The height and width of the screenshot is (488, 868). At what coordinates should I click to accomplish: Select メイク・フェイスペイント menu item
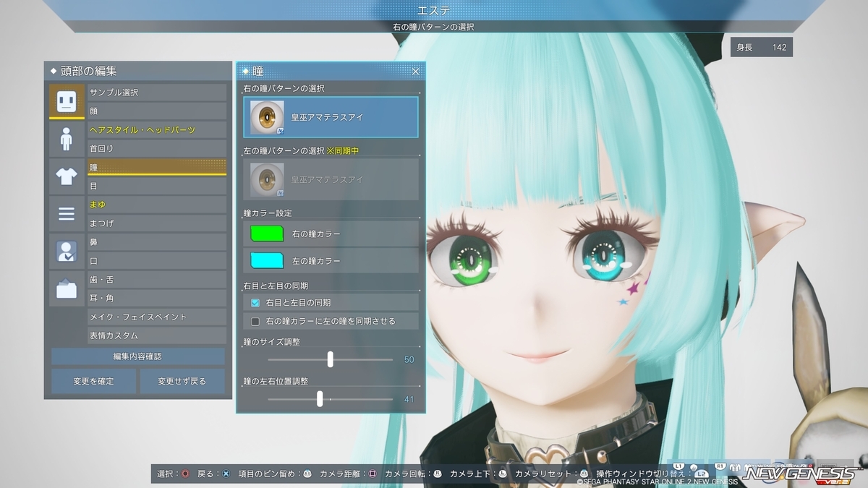157,317
